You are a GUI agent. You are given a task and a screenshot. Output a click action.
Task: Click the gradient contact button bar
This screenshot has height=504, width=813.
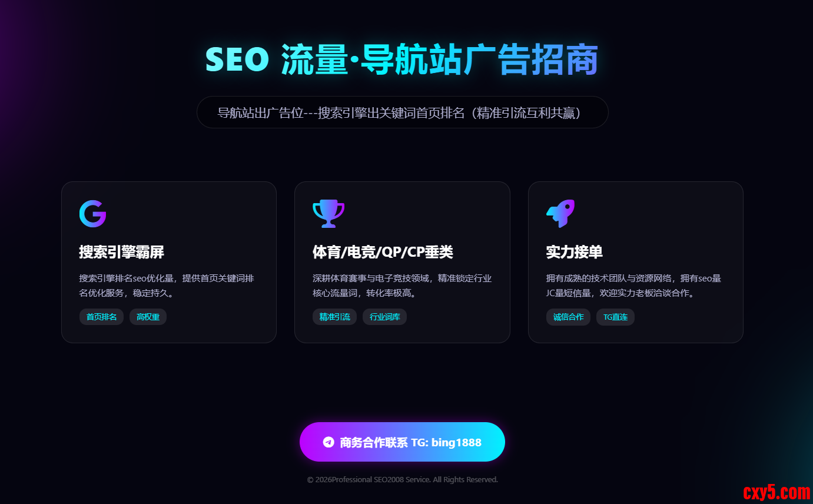click(402, 442)
